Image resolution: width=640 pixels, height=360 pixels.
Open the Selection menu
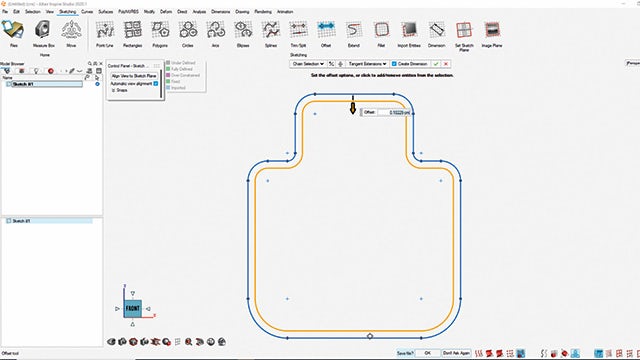coord(33,12)
